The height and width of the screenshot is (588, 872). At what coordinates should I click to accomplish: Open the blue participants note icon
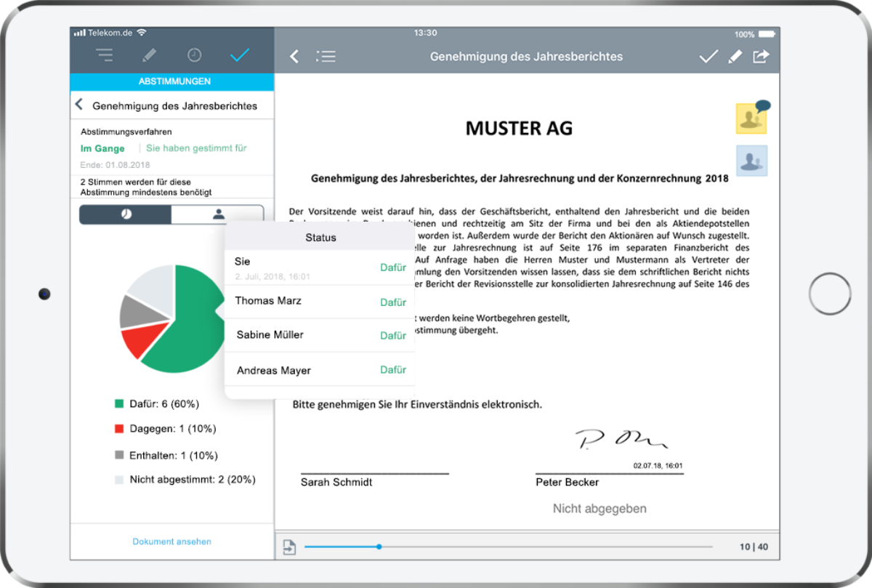(x=751, y=161)
